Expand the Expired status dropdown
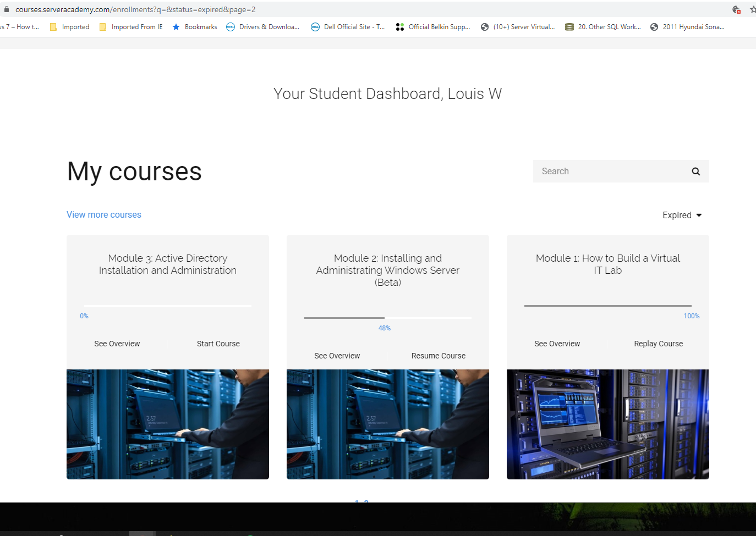Image resolution: width=756 pixels, height=536 pixels. click(682, 215)
